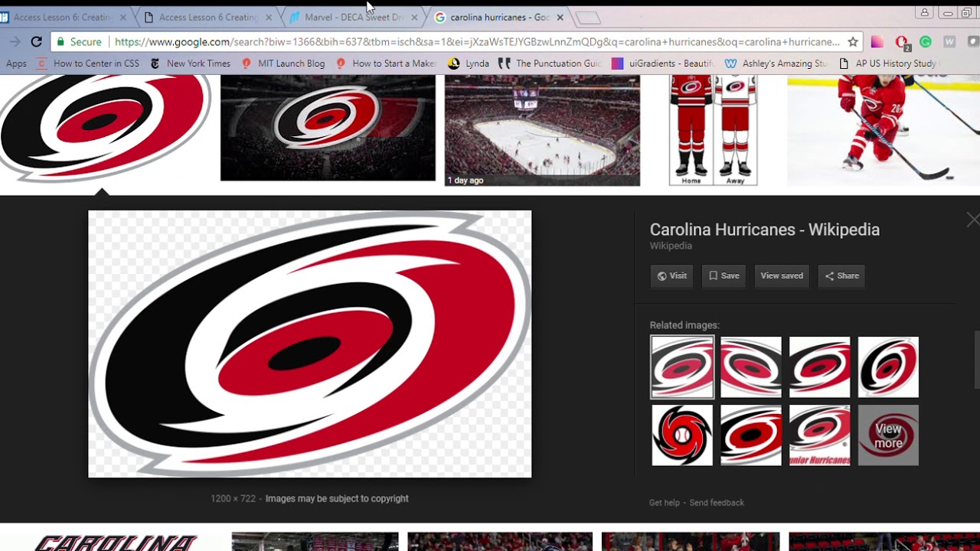Bookmark this page with the star icon
980x551 pixels.
[853, 42]
